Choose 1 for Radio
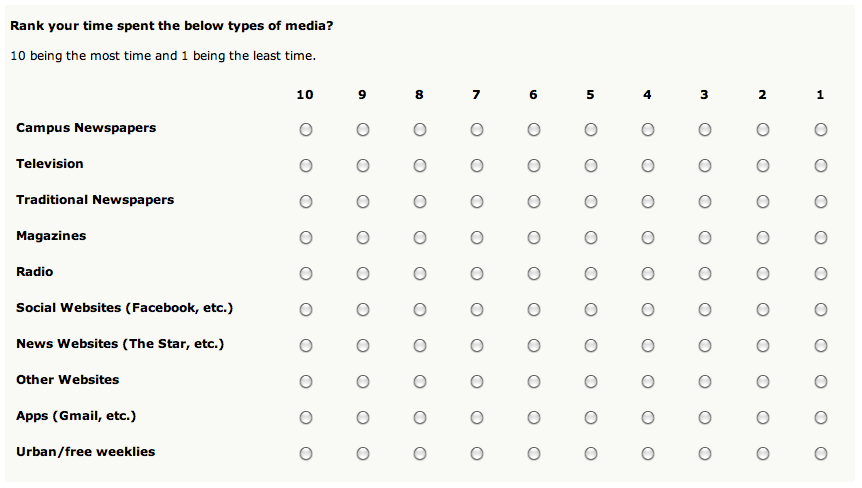 pos(821,274)
